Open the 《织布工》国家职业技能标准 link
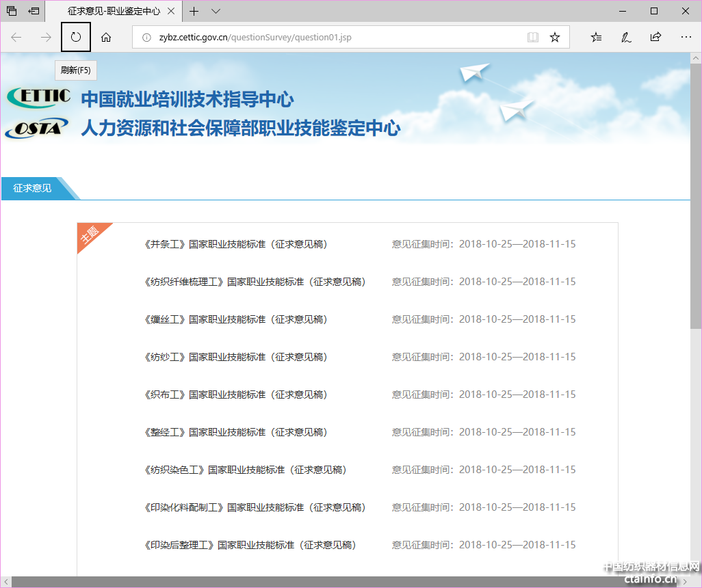The height and width of the screenshot is (588, 702). click(x=235, y=395)
